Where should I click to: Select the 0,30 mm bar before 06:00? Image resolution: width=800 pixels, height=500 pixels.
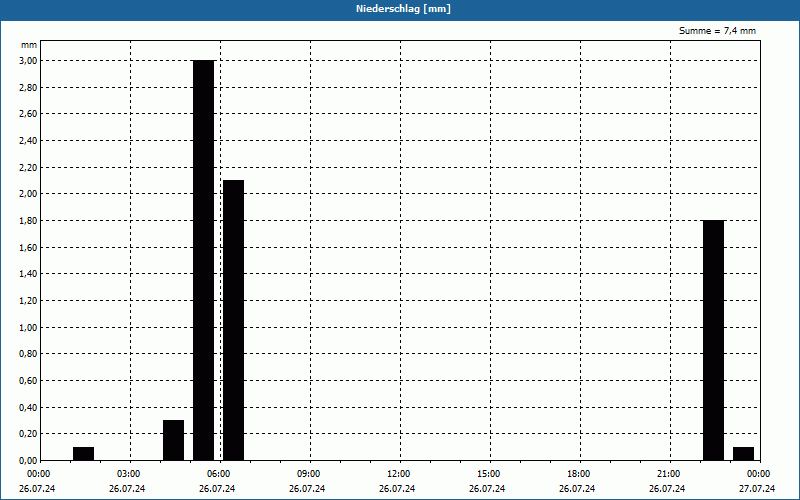tap(173, 440)
